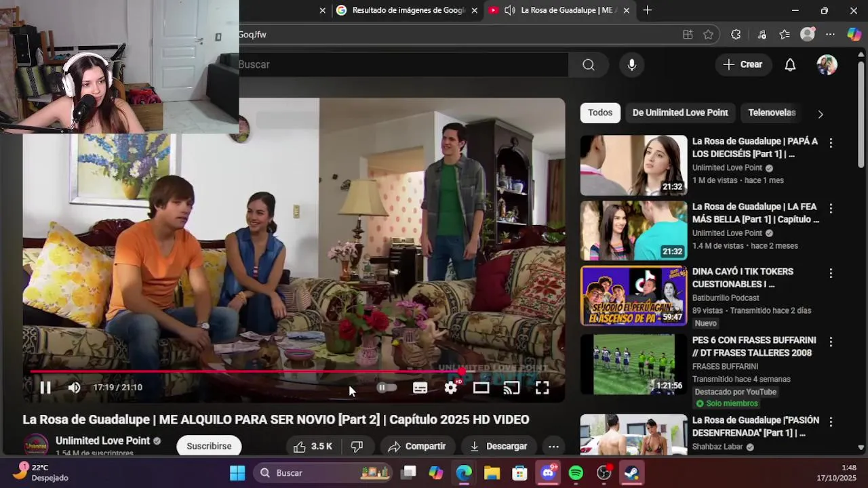
Task: Like the video showing 3.5 K
Action: 313,446
